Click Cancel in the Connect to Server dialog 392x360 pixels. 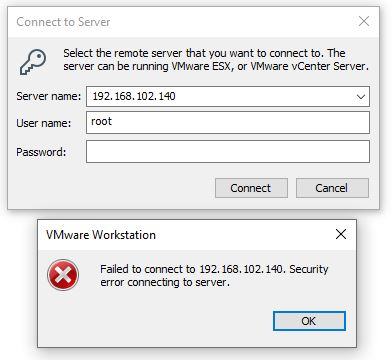pyautogui.click(x=332, y=188)
